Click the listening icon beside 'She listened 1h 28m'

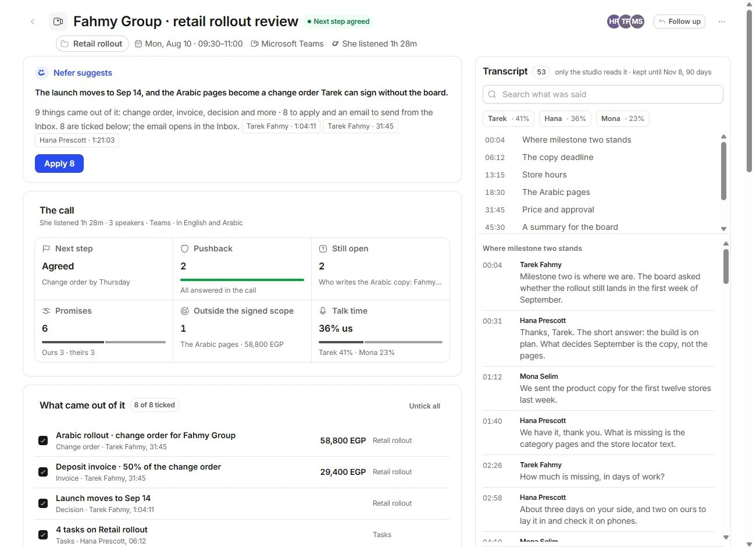coord(336,44)
